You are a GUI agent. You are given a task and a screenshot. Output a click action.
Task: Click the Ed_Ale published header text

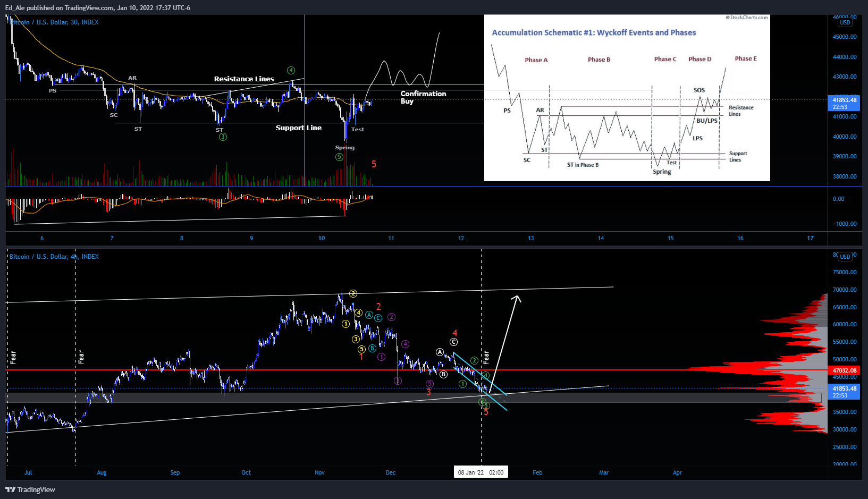(x=98, y=7)
